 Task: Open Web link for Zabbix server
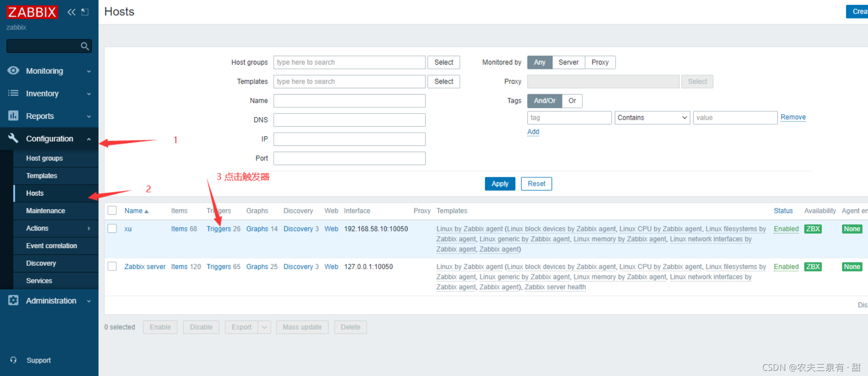(x=331, y=267)
